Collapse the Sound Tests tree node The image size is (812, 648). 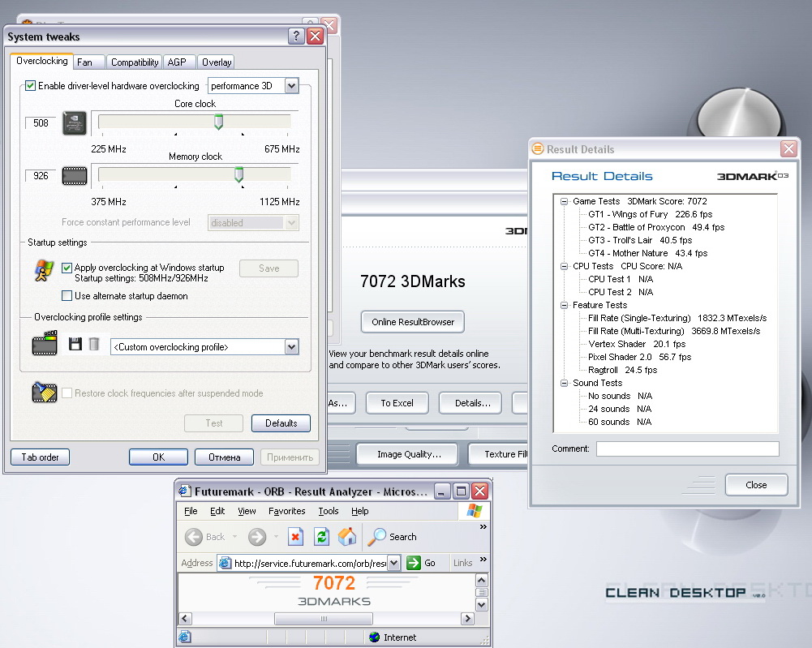coord(564,383)
